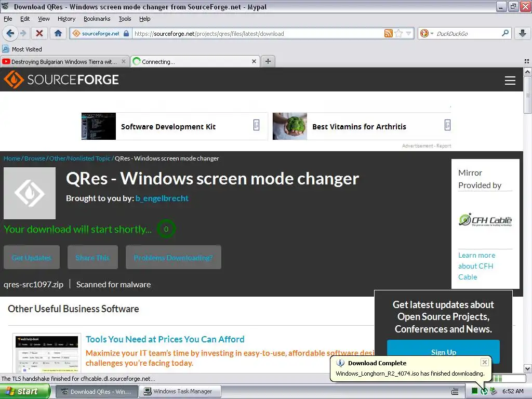This screenshot has height=399, width=532.
Task: Click the Sign Up button
Action: [443, 352]
